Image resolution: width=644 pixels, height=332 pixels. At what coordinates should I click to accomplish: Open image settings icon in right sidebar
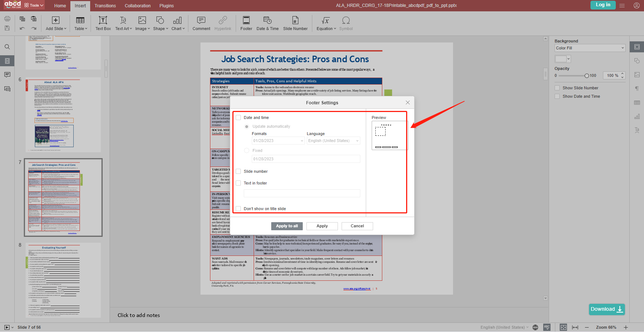click(637, 75)
